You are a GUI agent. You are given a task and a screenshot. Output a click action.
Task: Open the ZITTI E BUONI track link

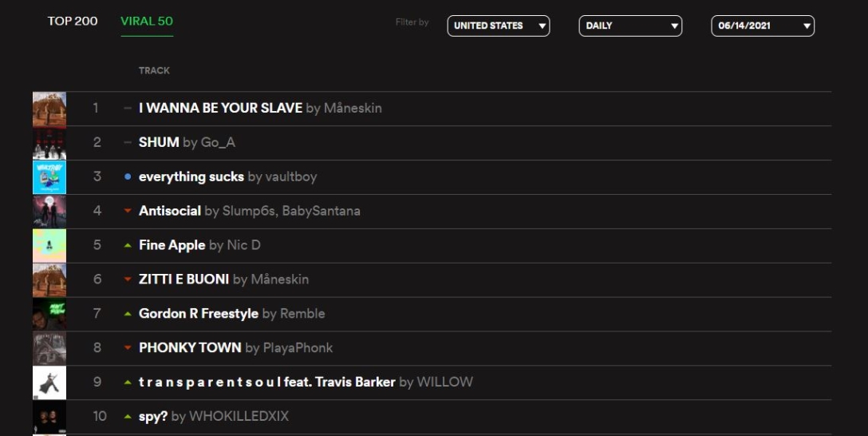point(184,279)
